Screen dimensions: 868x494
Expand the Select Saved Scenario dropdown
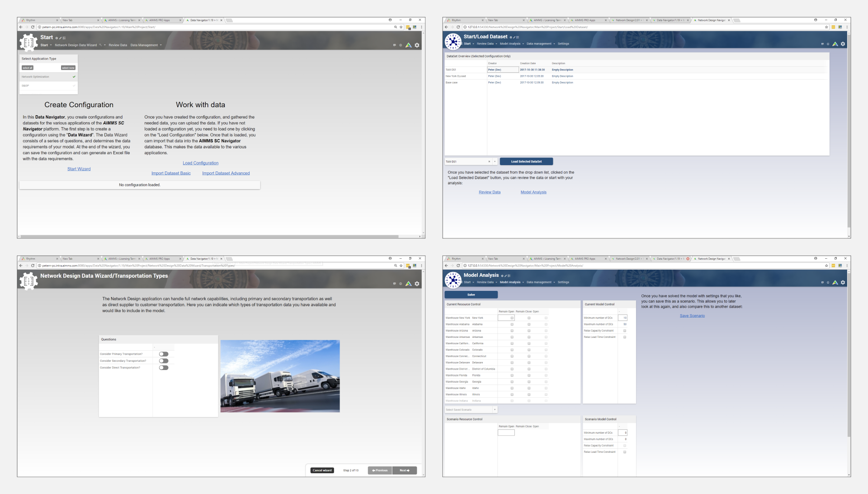click(x=495, y=410)
